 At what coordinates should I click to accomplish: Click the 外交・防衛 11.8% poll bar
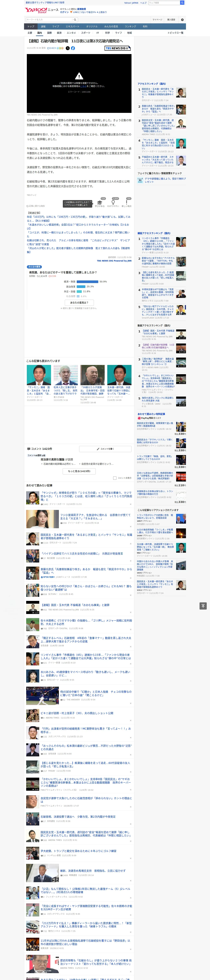click(x=79, y=291)
